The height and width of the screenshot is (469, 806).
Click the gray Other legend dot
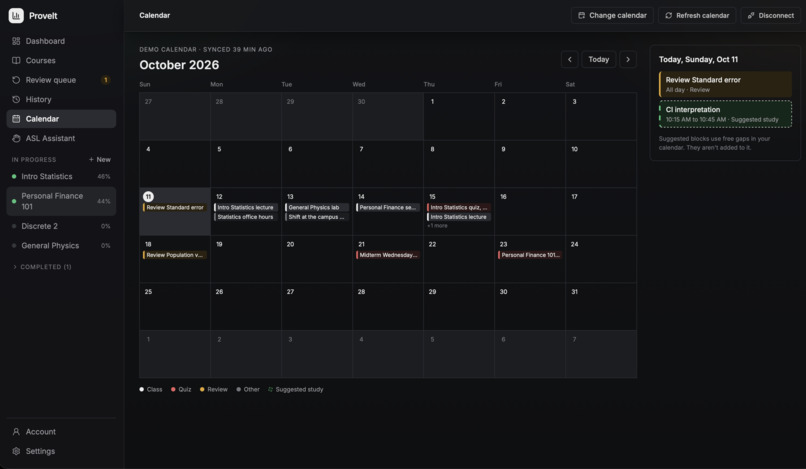coord(239,389)
